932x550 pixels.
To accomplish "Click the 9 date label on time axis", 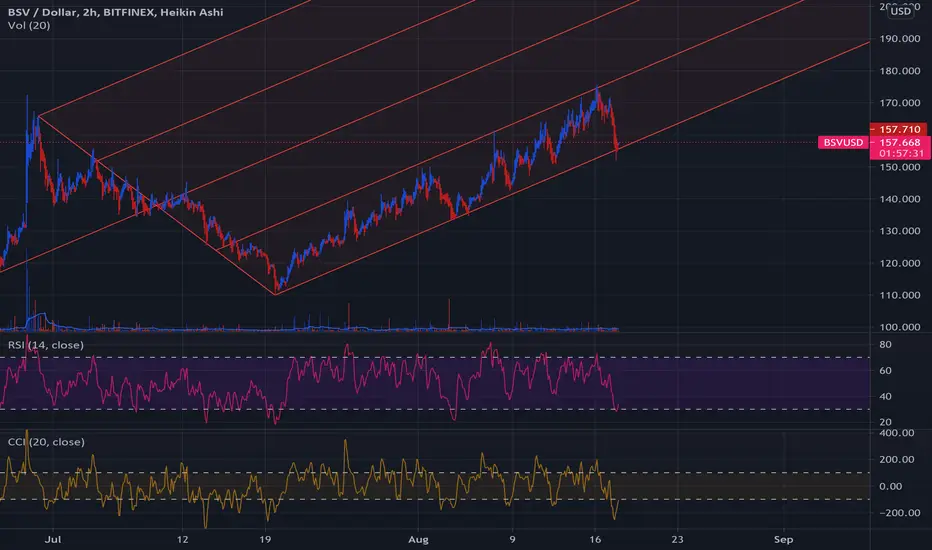I will click(512, 540).
